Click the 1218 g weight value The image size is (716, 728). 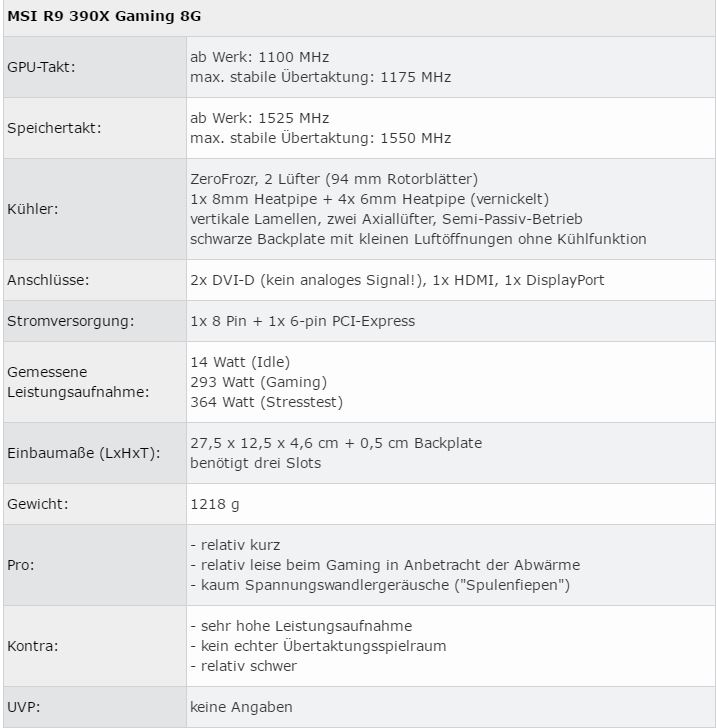[215, 504]
